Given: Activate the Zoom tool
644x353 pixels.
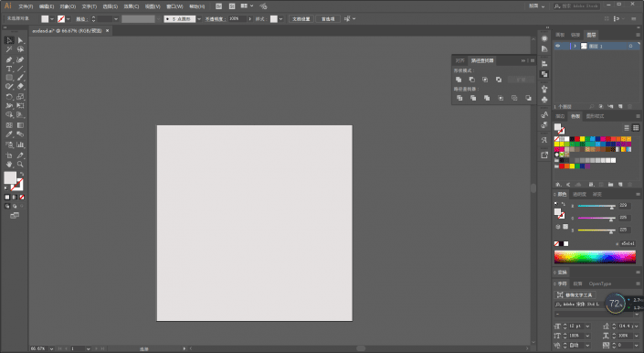Looking at the screenshot, I should (20, 165).
